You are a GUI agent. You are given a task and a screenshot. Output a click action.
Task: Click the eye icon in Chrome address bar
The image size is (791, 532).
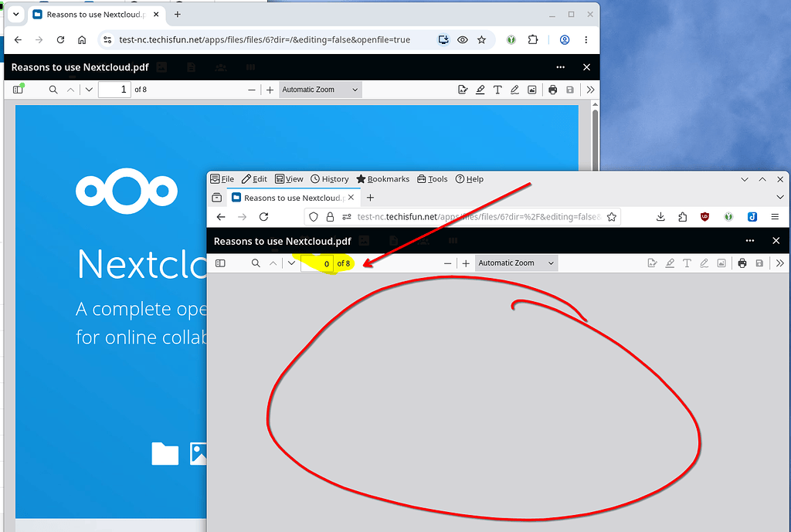click(x=463, y=40)
